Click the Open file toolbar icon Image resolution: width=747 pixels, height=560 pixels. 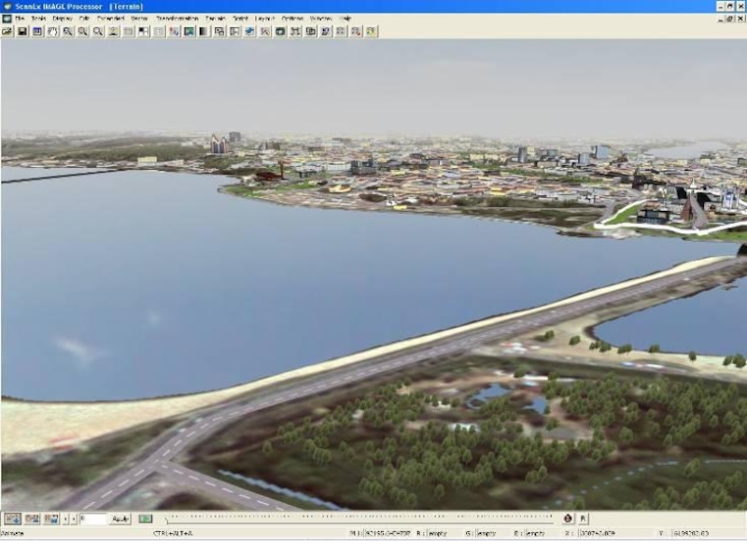tap(7, 31)
